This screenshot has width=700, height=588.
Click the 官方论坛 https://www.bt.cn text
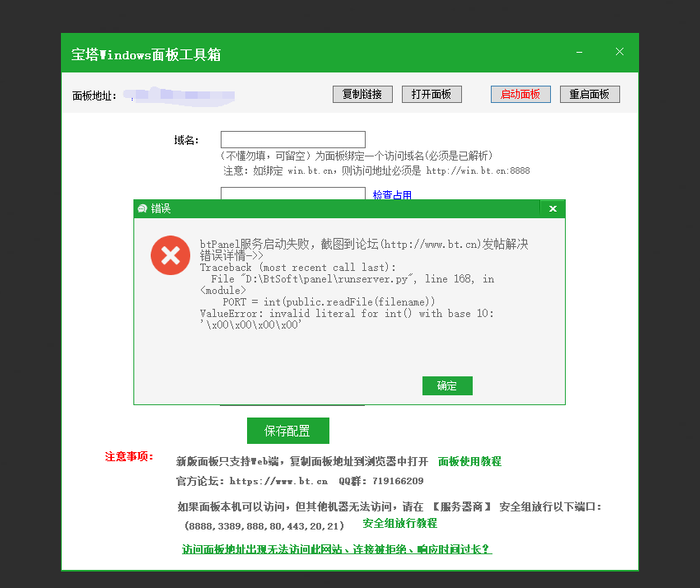tap(252, 481)
